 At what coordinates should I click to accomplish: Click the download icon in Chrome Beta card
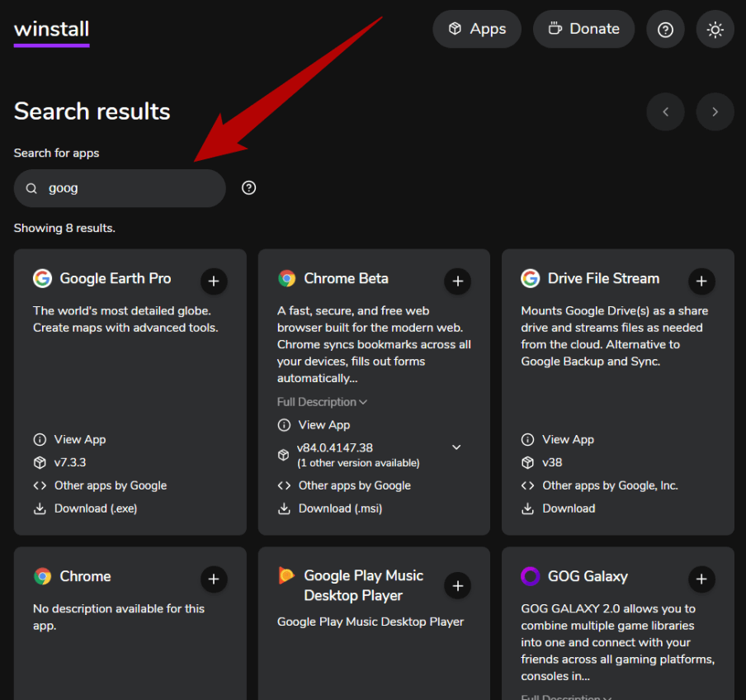284,508
